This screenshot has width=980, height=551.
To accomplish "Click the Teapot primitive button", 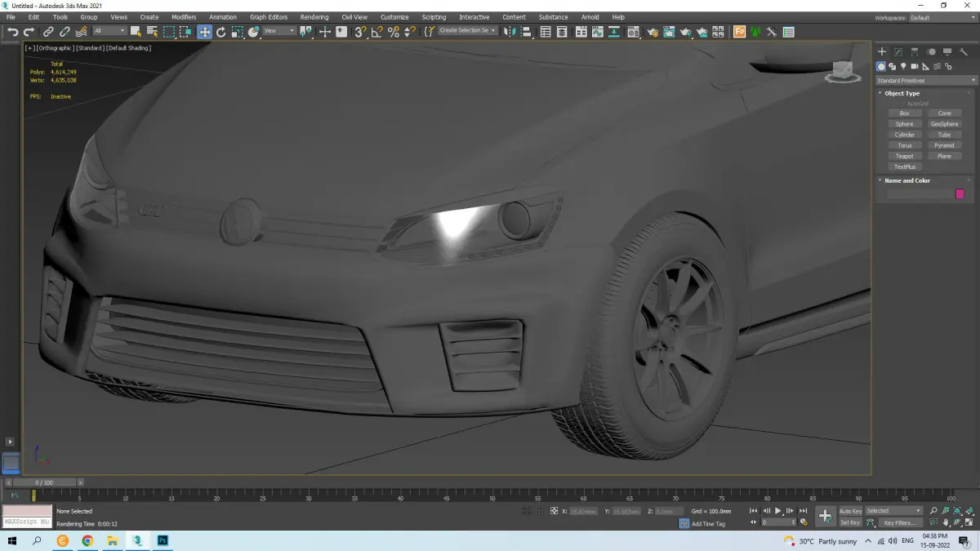I will point(904,156).
